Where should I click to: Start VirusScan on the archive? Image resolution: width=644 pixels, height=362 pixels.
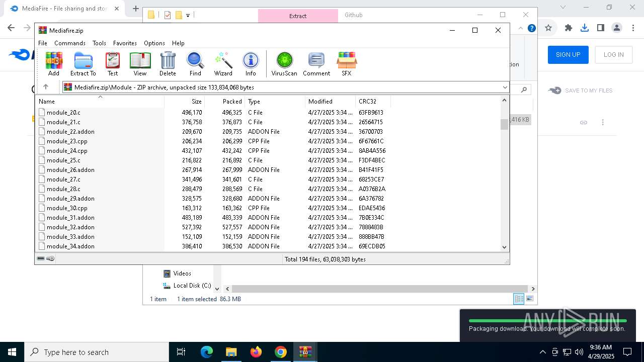tap(284, 64)
